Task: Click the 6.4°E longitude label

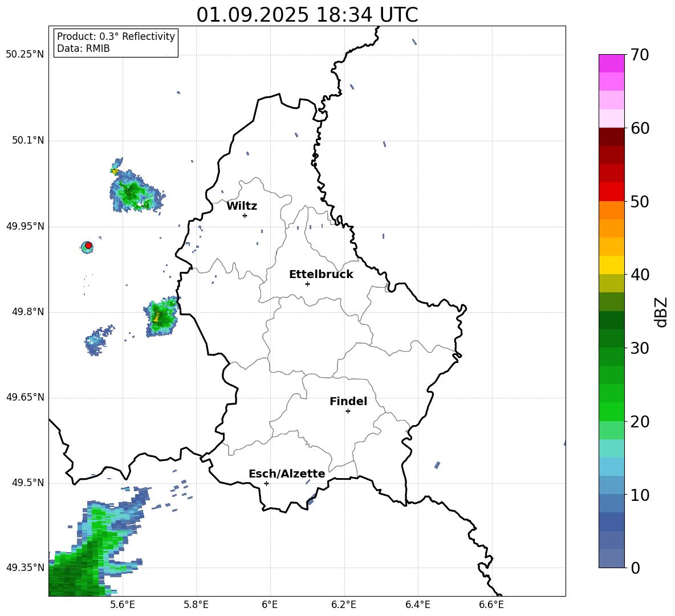Action: coord(417,605)
